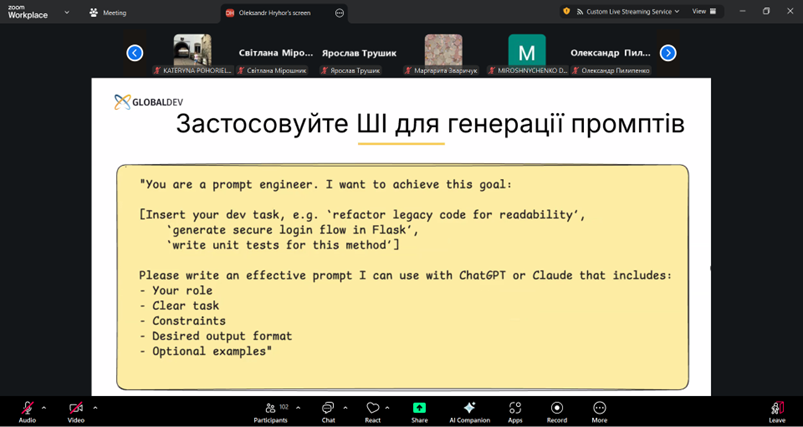Expand Custom Live Streaming Service dropdown
The width and height of the screenshot is (803, 427).
[x=630, y=11]
